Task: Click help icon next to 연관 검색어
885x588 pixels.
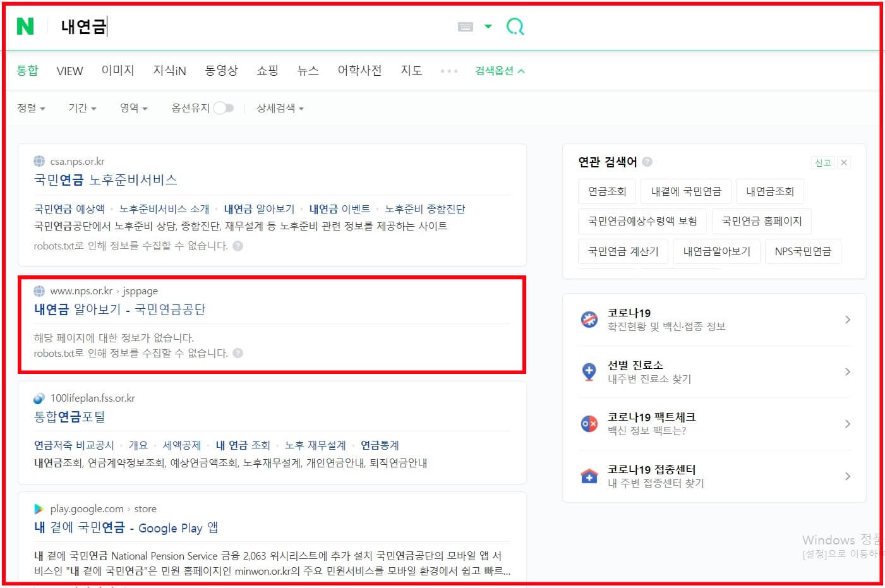Action: [x=647, y=162]
